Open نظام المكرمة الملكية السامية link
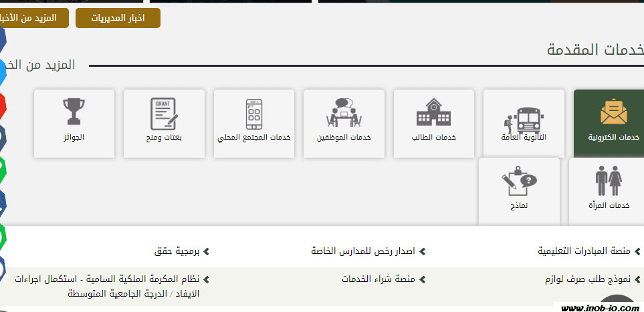The width and height of the screenshot is (644, 312). [107, 279]
